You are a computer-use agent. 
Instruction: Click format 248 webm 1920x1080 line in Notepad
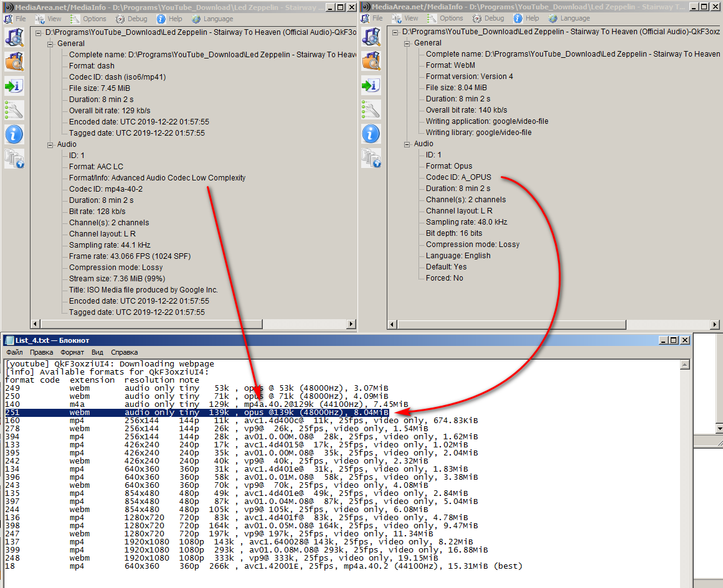[222, 558]
